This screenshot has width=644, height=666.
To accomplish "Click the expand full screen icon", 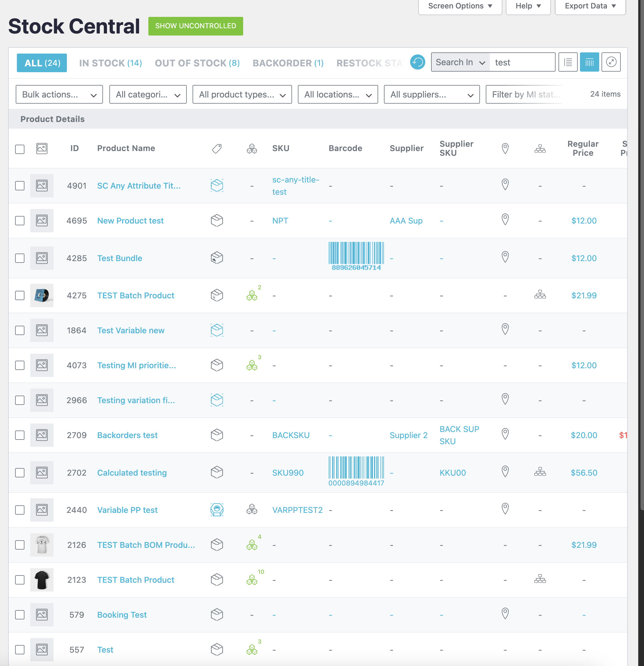I will (611, 62).
